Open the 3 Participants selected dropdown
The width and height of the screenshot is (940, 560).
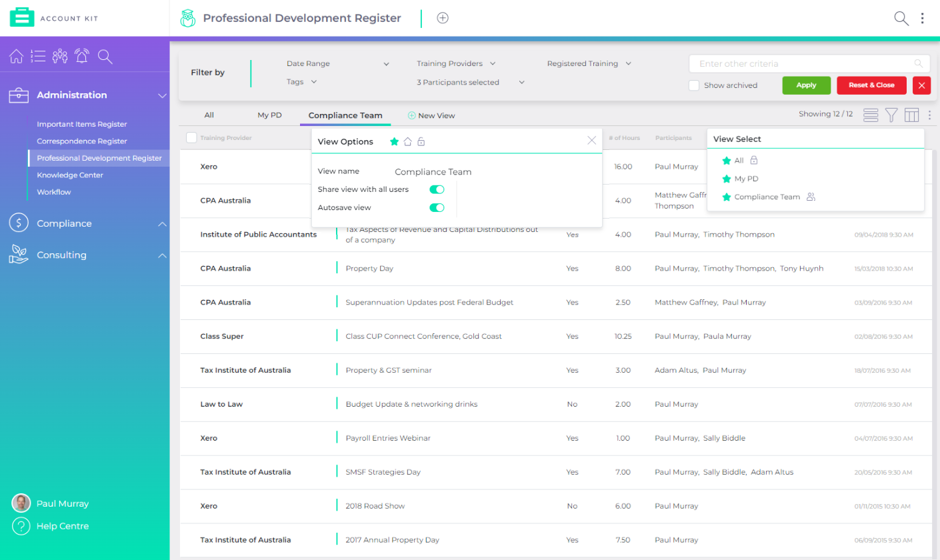(471, 83)
